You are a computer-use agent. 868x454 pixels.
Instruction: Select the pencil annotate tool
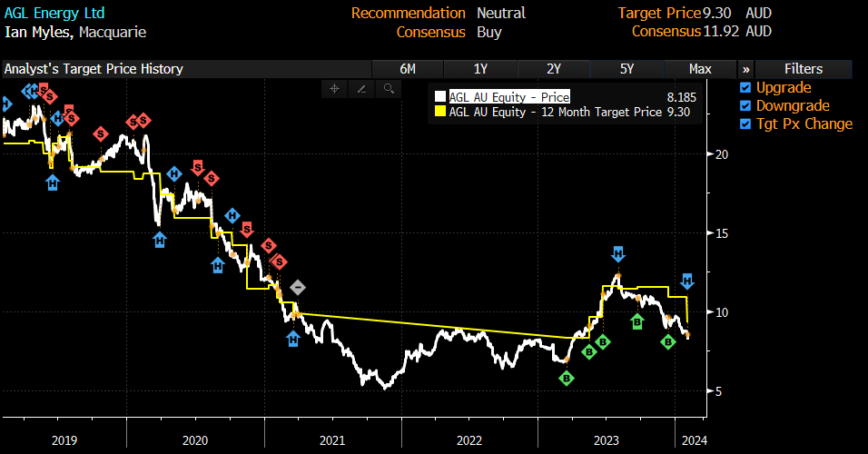click(x=361, y=89)
